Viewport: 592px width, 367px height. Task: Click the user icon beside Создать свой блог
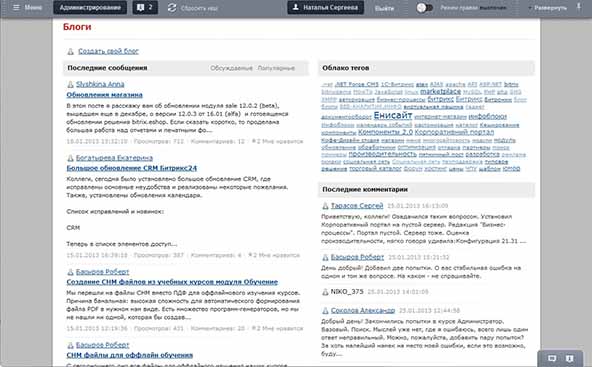pos(71,51)
